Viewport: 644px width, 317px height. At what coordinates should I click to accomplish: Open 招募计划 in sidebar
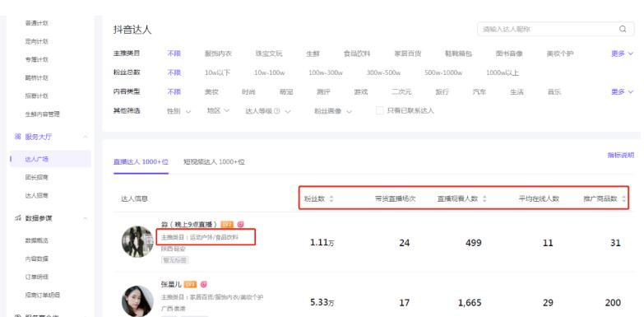click(x=36, y=96)
